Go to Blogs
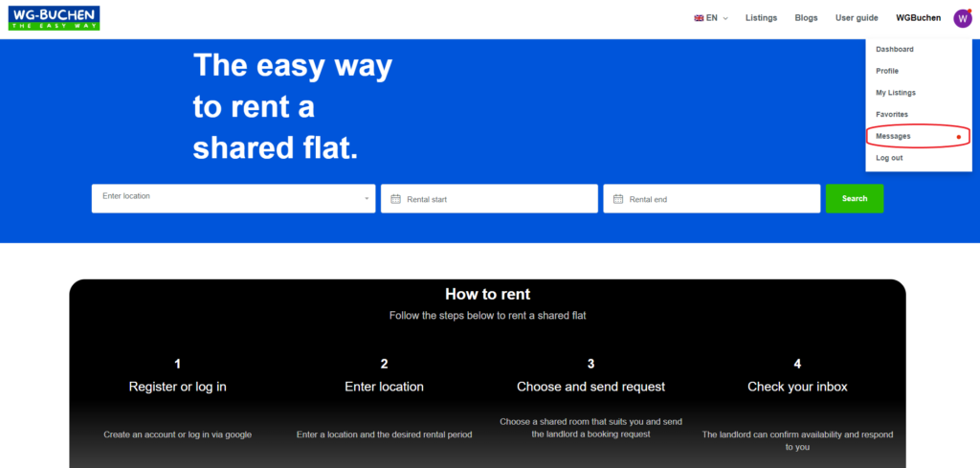This screenshot has height=468, width=980. coord(806,18)
